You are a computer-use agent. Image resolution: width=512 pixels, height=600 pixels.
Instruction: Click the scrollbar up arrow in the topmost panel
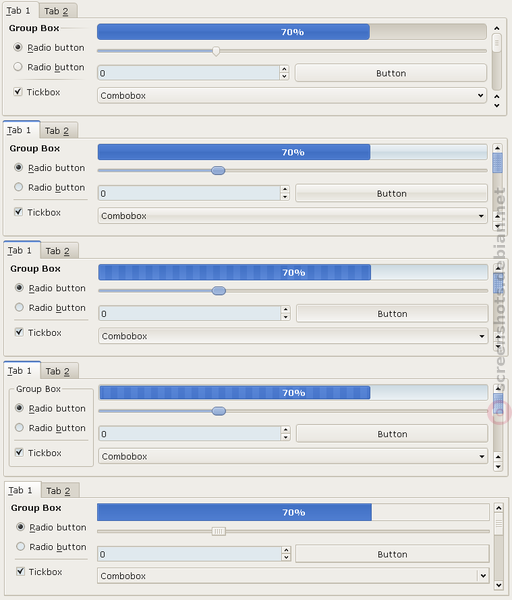tap(497, 28)
